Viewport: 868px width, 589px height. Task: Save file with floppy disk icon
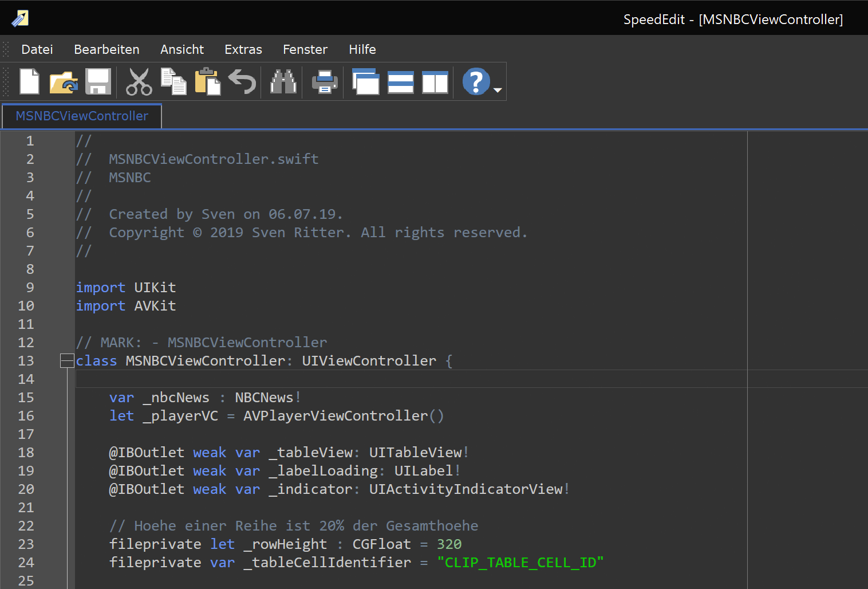coord(98,81)
